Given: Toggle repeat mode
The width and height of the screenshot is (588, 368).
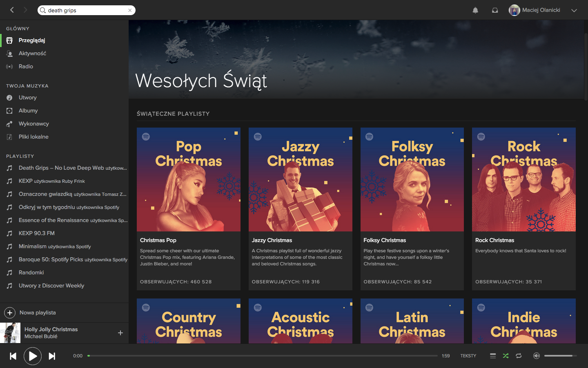Looking at the screenshot, I should click(x=519, y=356).
